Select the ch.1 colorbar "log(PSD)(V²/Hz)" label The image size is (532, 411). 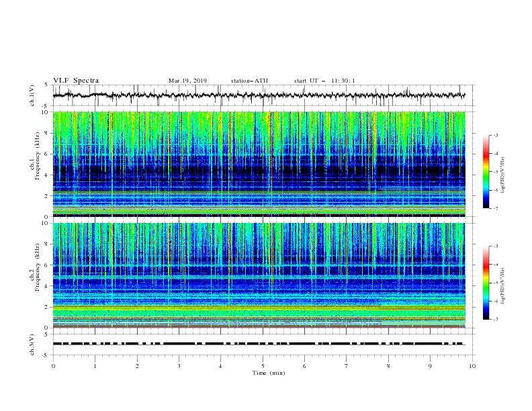click(x=504, y=175)
